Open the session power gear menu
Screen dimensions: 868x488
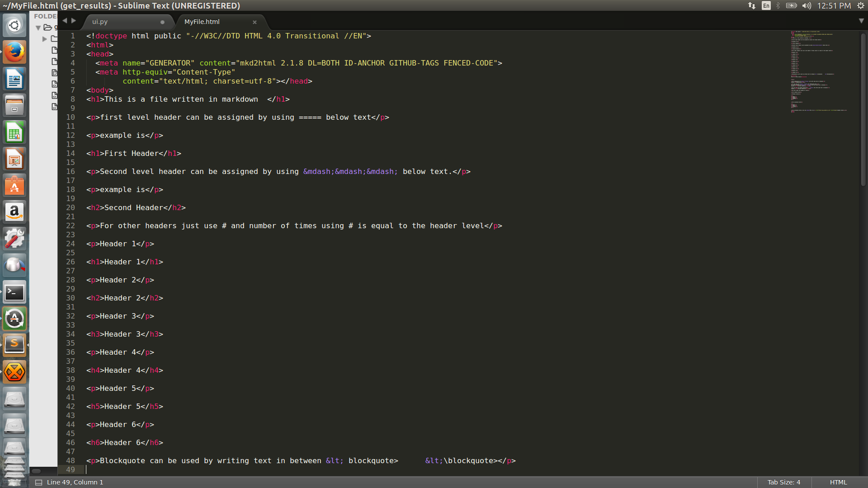click(x=861, y=5)
